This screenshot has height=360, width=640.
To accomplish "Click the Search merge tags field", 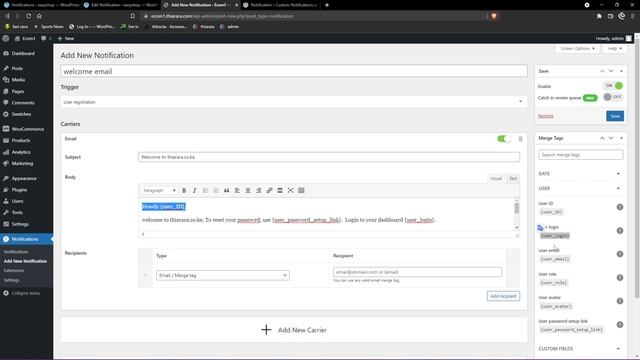I will click(580, 155).
